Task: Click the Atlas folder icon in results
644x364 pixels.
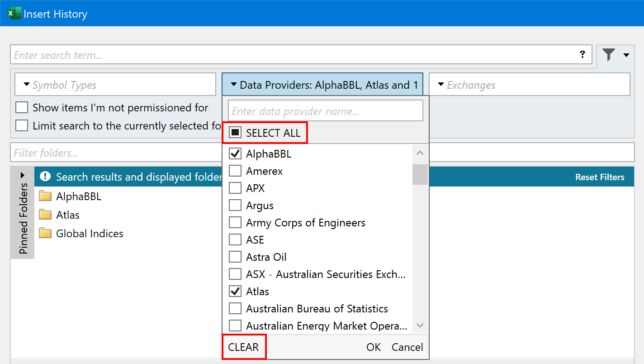Action: (45, 215)
